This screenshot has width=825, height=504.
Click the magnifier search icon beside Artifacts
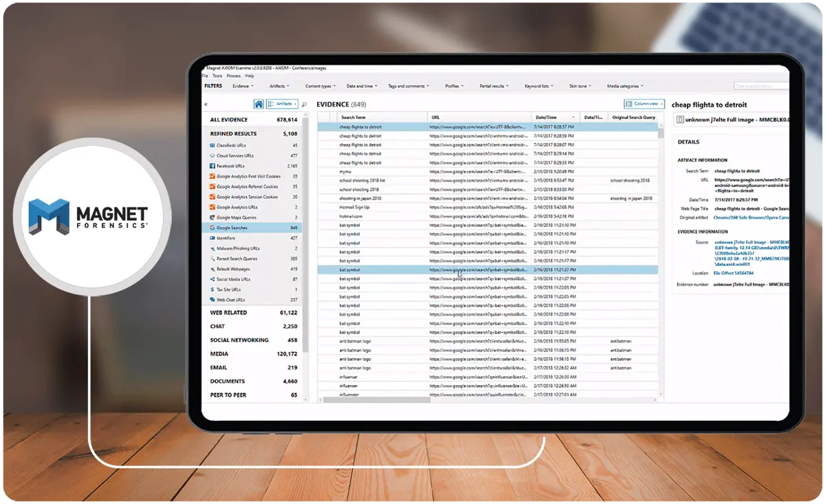click(x=305, y=105)
